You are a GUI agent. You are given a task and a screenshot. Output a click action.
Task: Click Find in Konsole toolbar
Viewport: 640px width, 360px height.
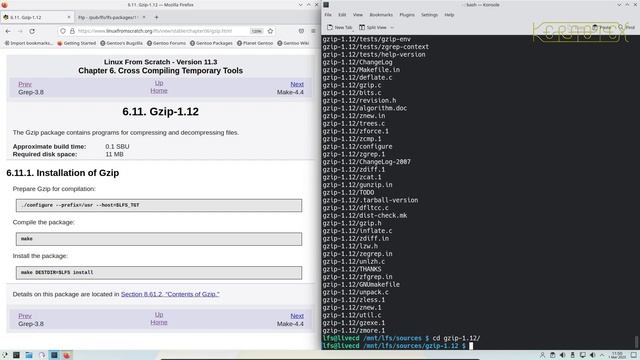(627, 27)
